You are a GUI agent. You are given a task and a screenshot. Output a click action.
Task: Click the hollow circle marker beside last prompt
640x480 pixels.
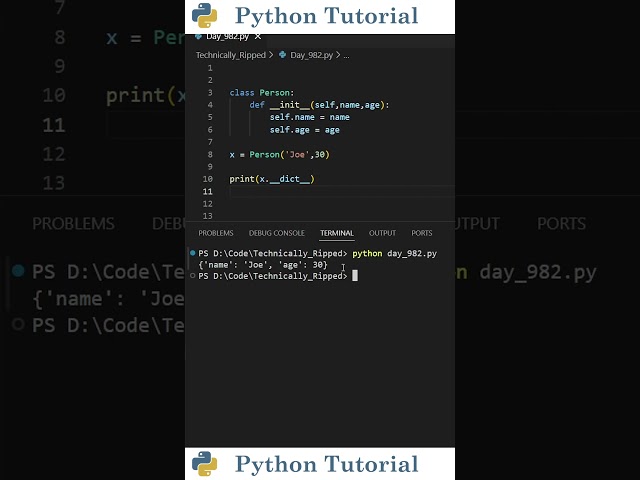193,276
